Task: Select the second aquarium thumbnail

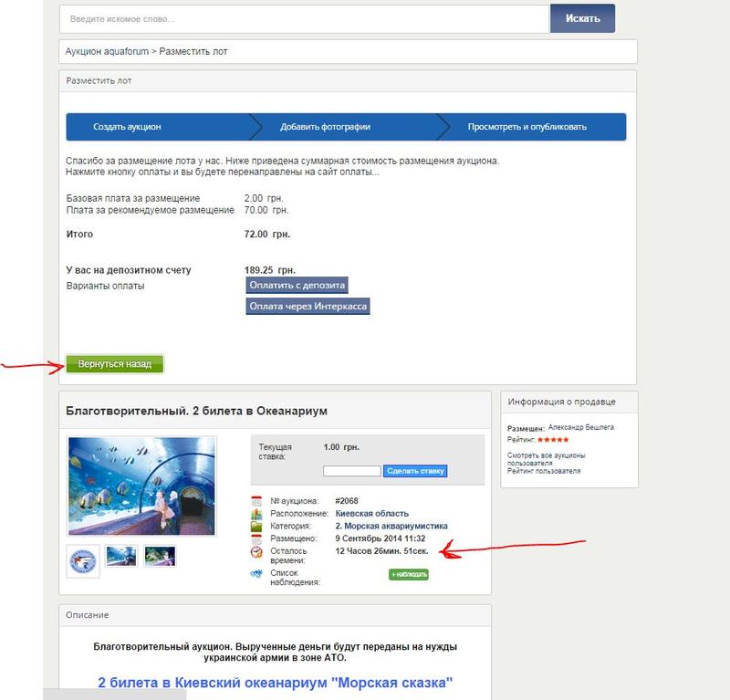Action: (121, 556)
